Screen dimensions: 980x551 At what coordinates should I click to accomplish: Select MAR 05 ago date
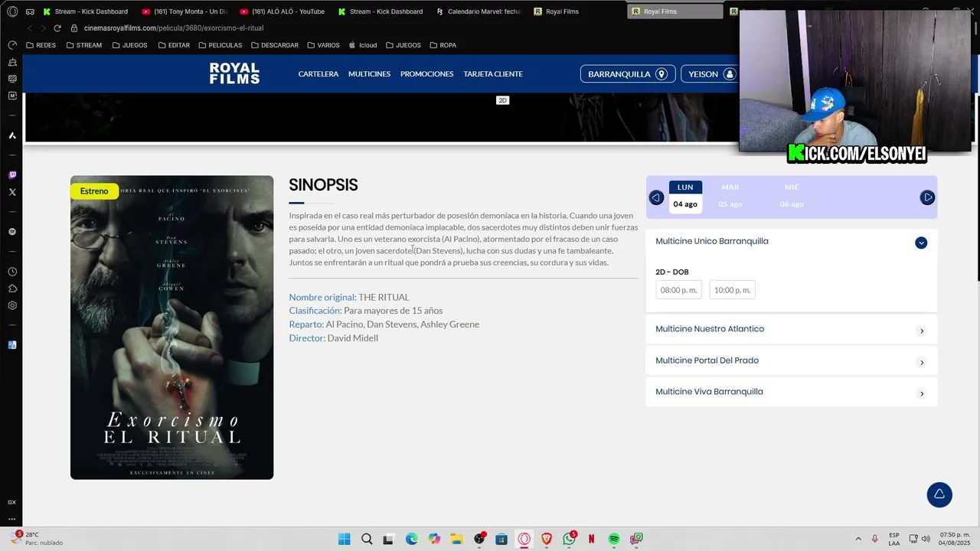click(x=730, y=197)
